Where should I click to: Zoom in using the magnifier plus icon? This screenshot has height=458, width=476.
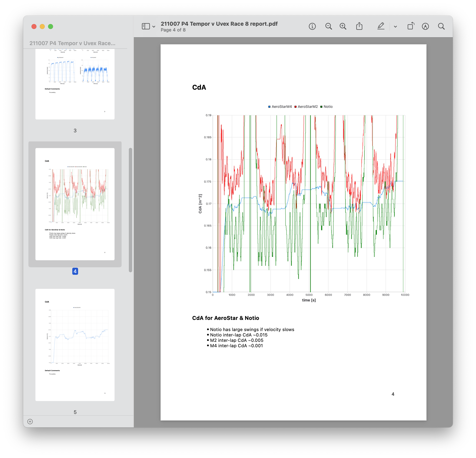pos(343,27)
